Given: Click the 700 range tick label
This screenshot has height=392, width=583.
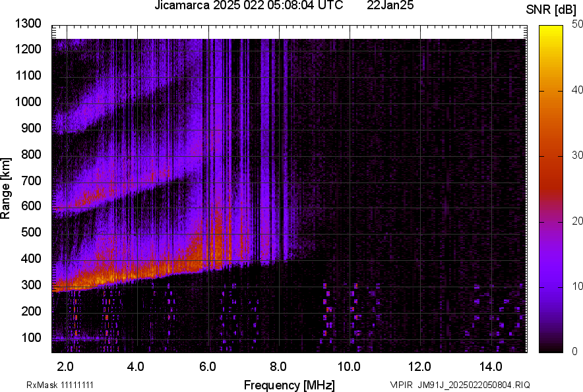Looking at the screenshot, I should point(30,181).
